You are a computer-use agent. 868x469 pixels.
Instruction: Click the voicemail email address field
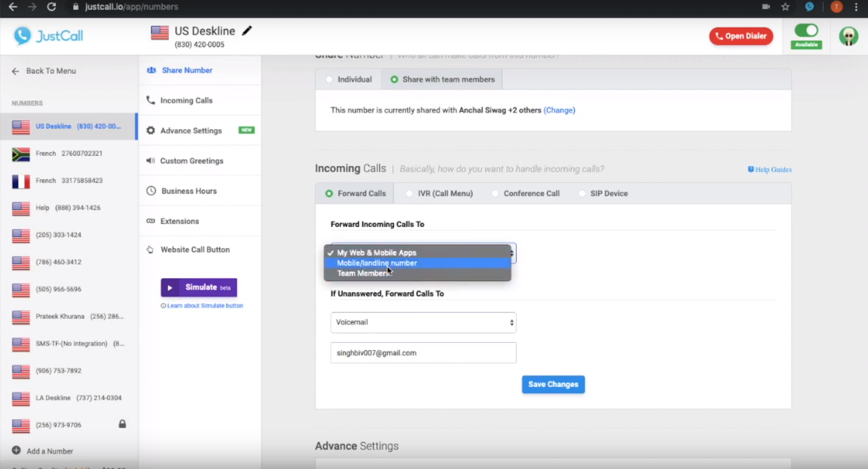[x=423, y=353]
